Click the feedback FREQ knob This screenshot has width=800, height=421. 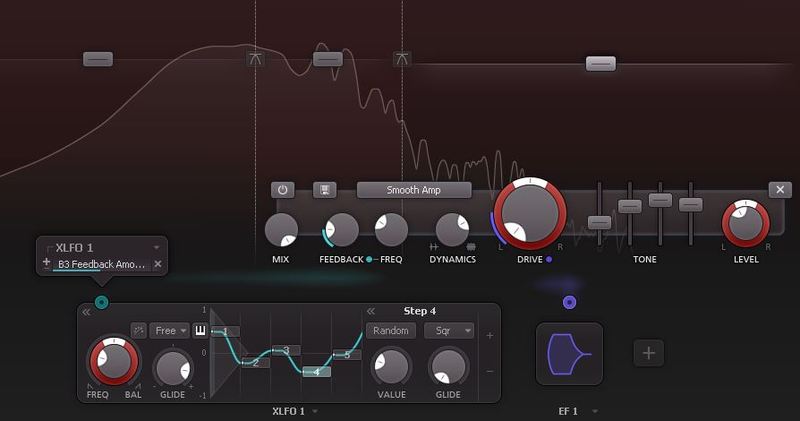pos(391,230)
